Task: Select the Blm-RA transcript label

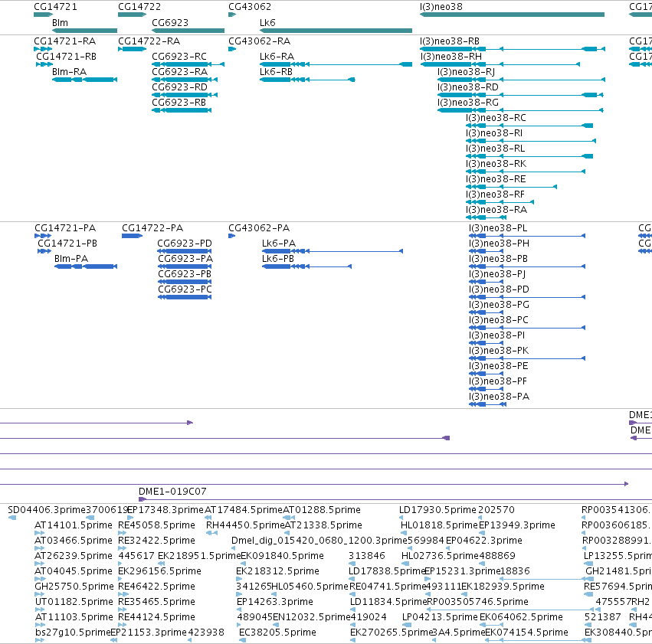Action: tap(70, 72)
